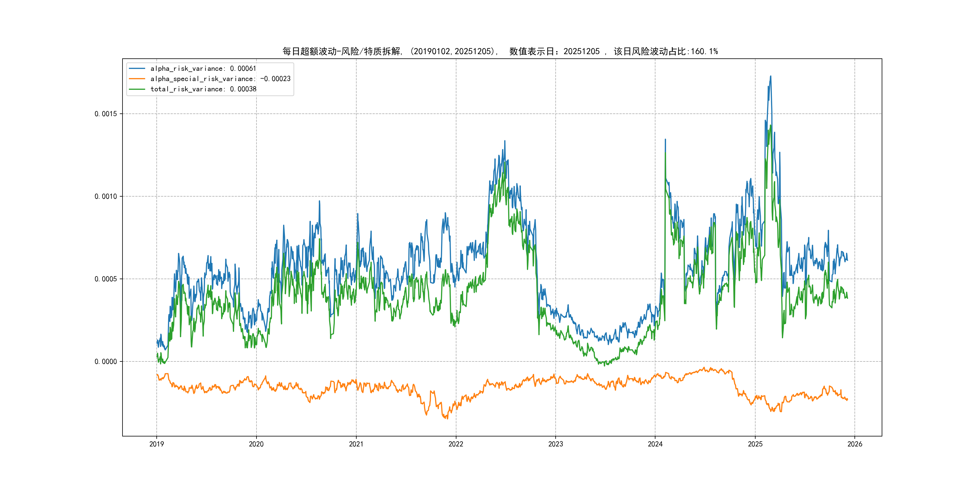Select the alpha_special_risk_variance legend label text

pos(220,79)
